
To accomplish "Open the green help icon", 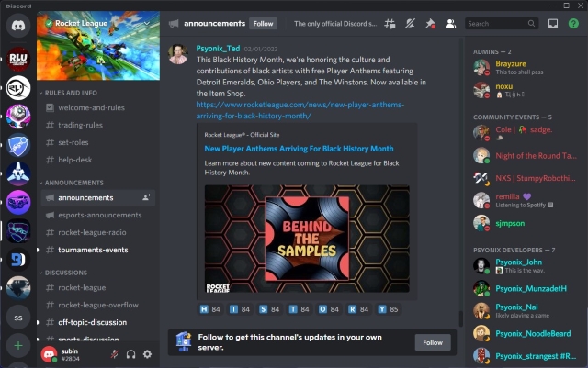I will coord(573,24).
